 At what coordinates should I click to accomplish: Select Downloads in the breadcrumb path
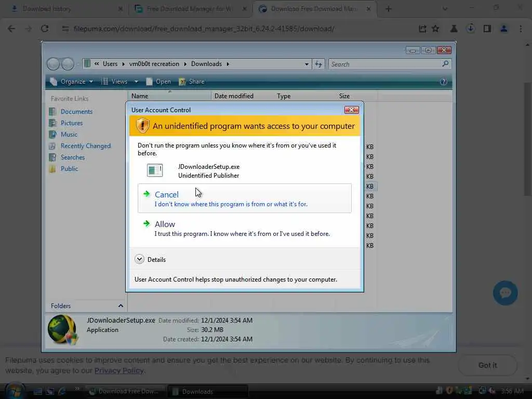click(x=206, y=64)
